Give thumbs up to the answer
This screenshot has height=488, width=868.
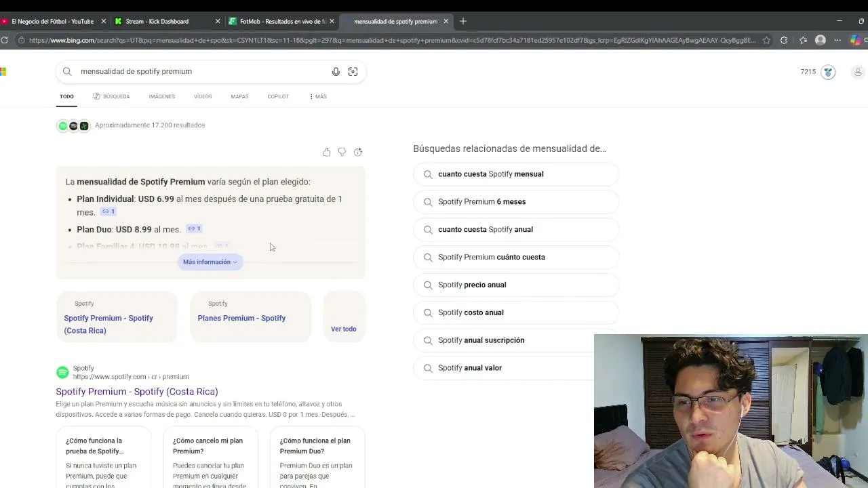(x=327, y=152)
